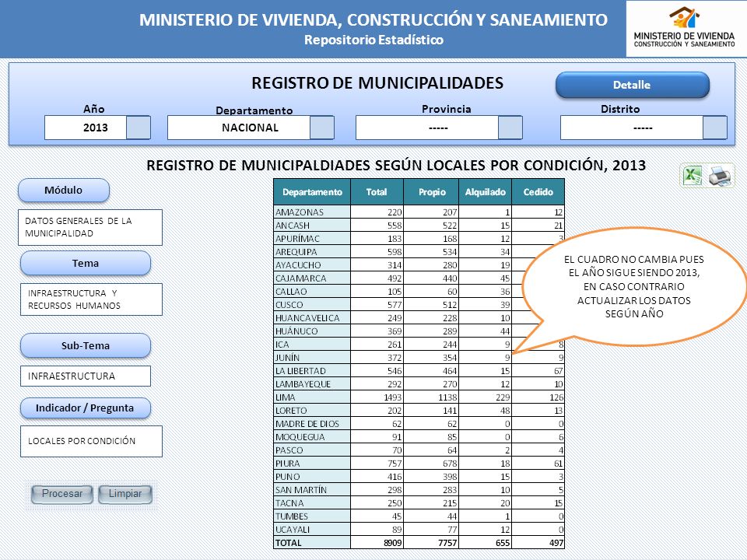This screenshot has height=560, width=747.
Task: Select the PIURA row label
Action: tap(312, 464)
